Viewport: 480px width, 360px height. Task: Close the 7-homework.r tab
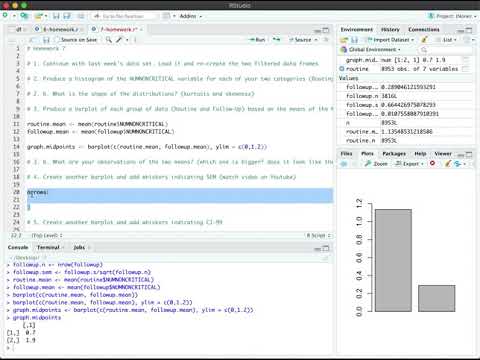tap(141, 30)
